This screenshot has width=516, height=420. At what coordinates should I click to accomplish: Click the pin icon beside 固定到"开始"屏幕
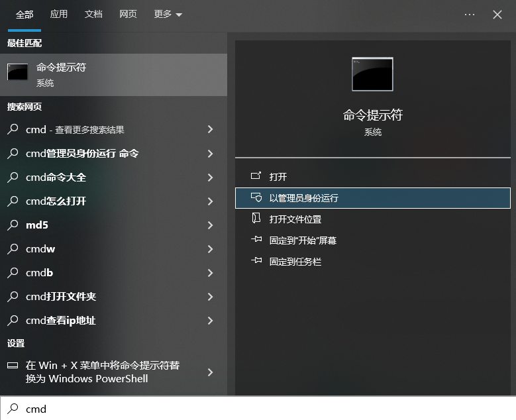point(256,239)
